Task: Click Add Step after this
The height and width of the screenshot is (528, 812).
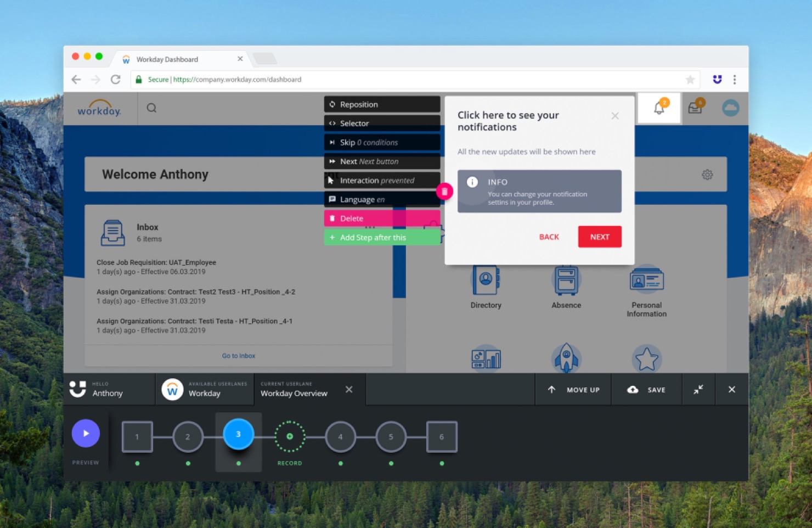Action: (x=382, y=237)
